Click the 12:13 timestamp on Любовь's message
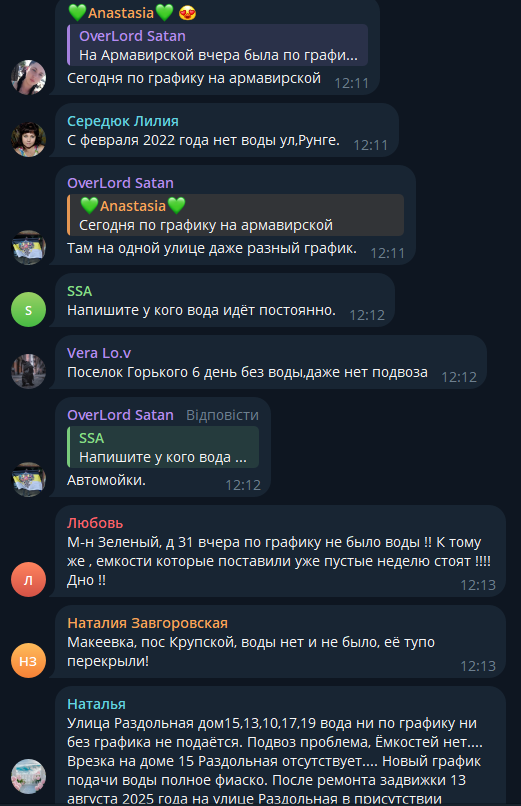521x806 pixels. [x=478, y=585]
